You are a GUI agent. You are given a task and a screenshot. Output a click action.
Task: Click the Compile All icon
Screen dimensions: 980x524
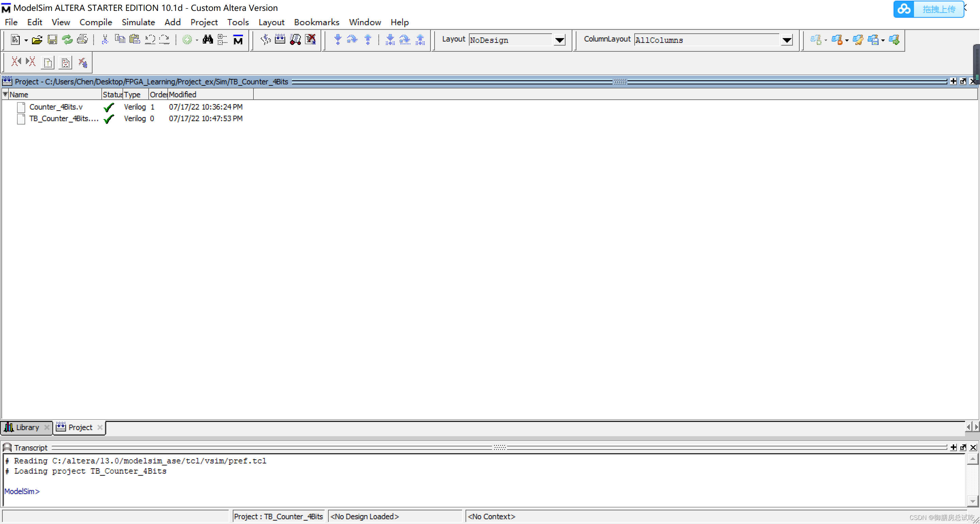tap(280, 39)
